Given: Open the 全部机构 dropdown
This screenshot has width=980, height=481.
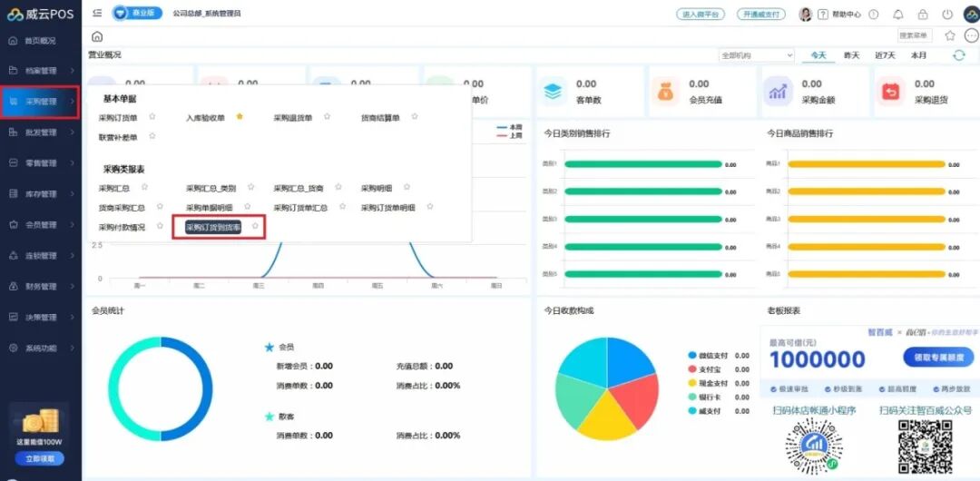Looking at the screenshot, I should tap(756, 55).
